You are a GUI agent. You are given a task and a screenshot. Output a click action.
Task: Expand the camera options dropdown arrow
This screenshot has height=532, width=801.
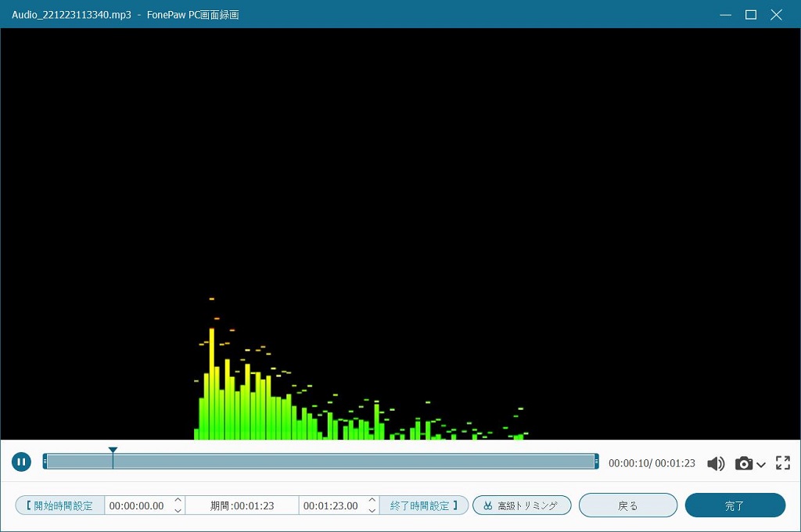761,465
